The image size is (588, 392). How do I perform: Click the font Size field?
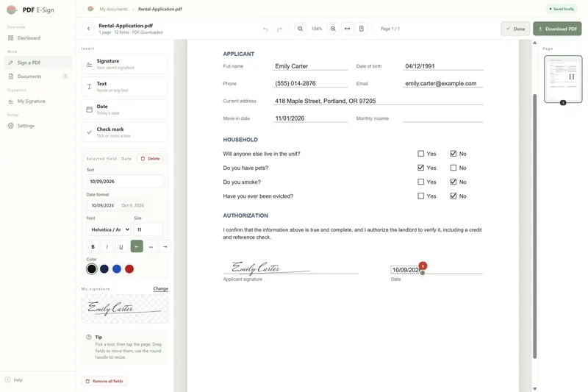click(148, 229)
